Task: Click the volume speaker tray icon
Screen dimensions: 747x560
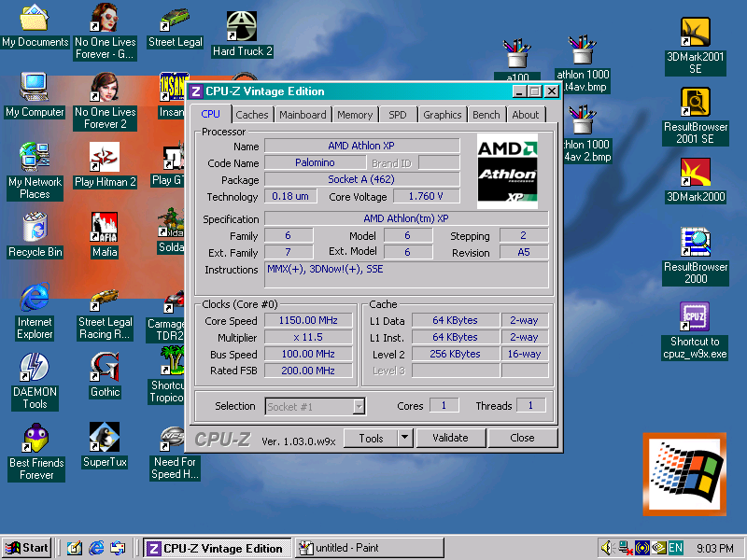Action: [x=606, y=548]
